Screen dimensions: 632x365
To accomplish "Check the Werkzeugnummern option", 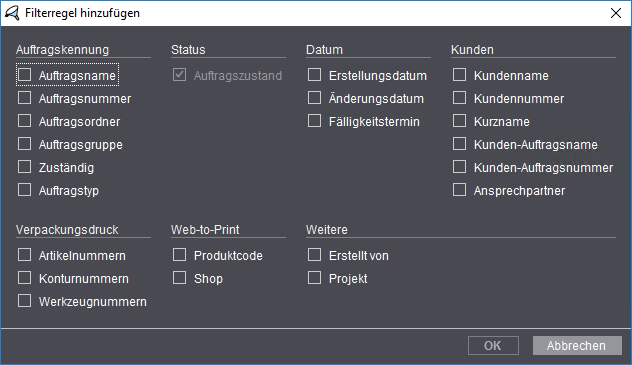I will 25,301.
